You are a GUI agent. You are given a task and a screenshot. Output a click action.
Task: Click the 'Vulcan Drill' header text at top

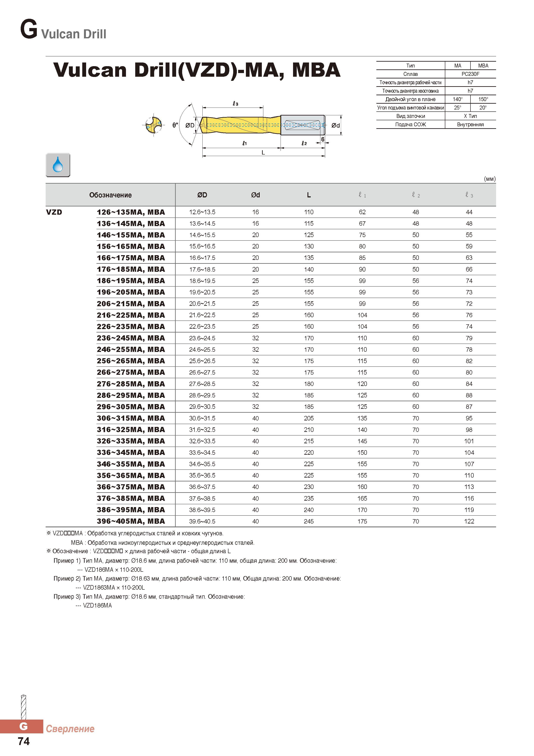(x=74, y=34)
